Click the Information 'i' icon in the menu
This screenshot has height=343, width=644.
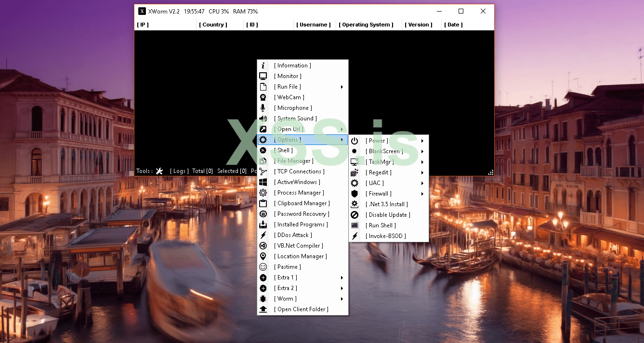263,66
